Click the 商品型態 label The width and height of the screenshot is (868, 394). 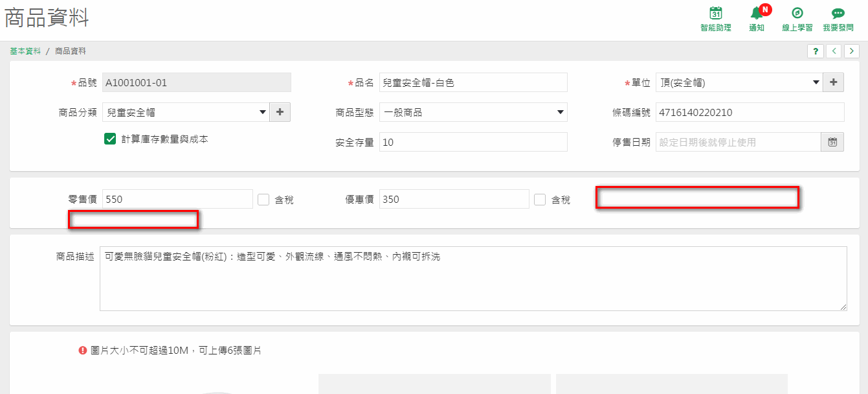pyautogui.click(x=355, y=113)
